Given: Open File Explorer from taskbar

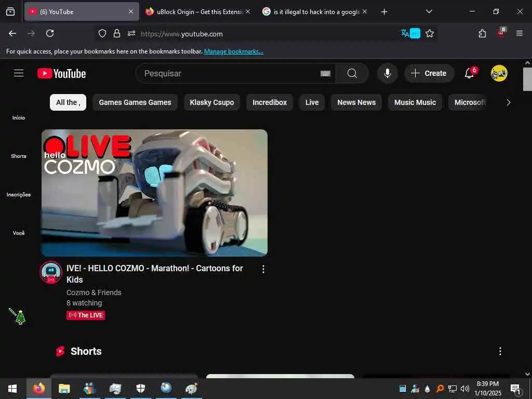Looking at the screenshot, I should [x=64, y=389].
